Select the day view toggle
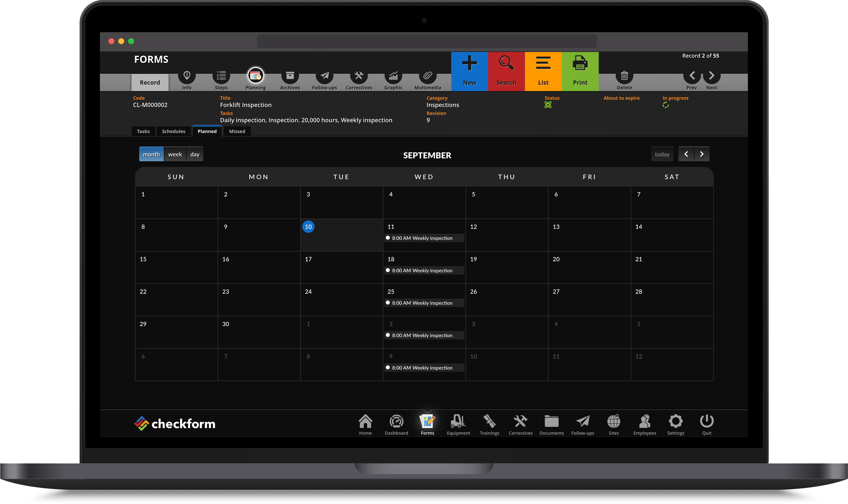This screenshot has width=848, height=504. coord(195,154)
